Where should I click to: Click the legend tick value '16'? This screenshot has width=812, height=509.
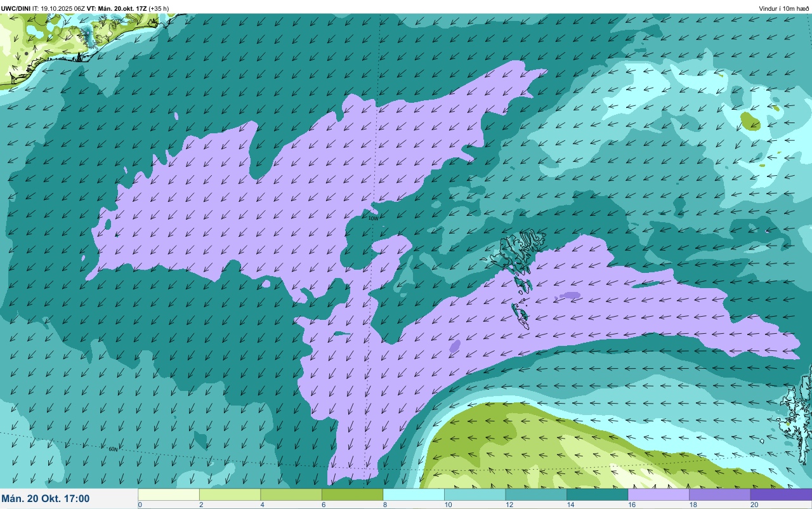pyautogui.click(x=631, y=505)
